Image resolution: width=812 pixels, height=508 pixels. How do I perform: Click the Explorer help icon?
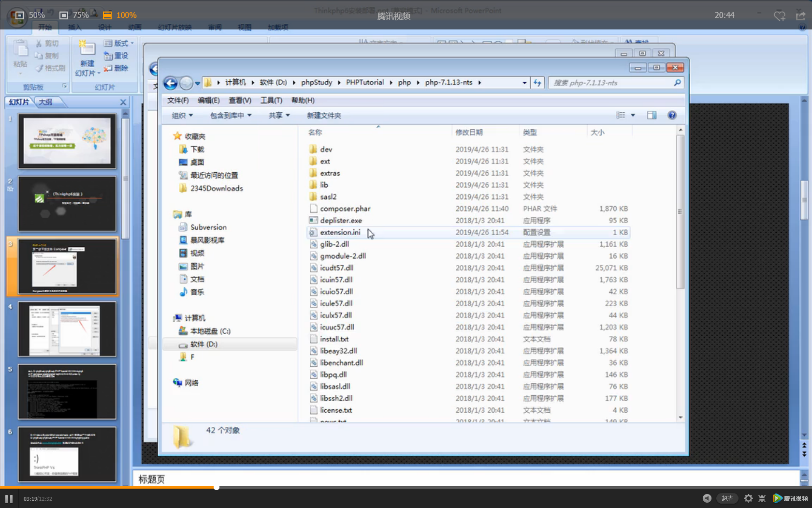(672, 115)
